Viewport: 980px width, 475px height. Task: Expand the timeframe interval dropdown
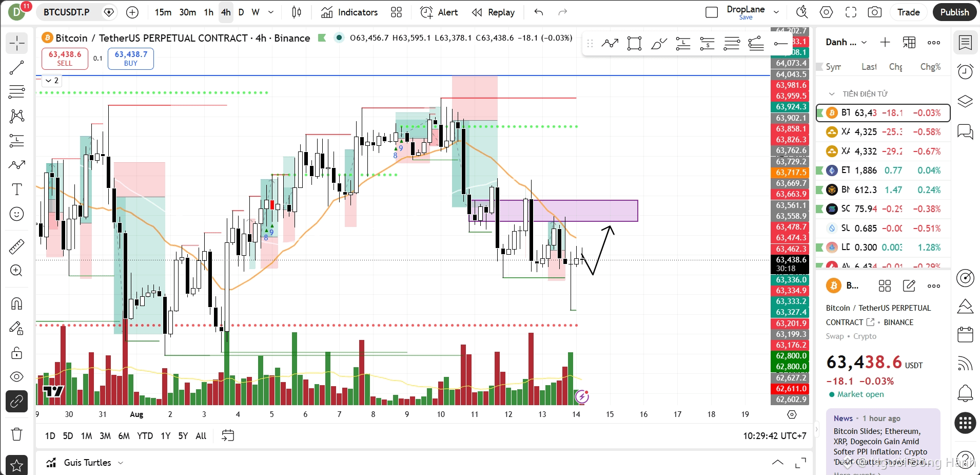coord(271,12)
